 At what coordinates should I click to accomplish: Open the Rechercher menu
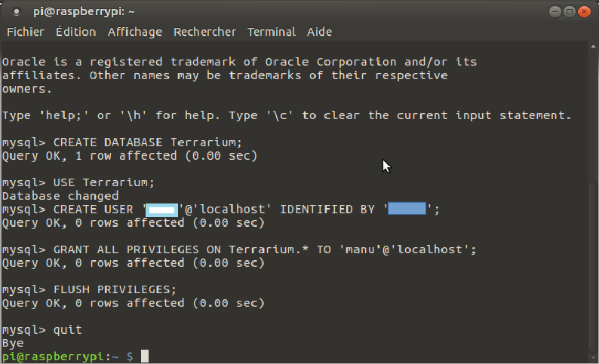pyautogui.click(x=204, y=32)
